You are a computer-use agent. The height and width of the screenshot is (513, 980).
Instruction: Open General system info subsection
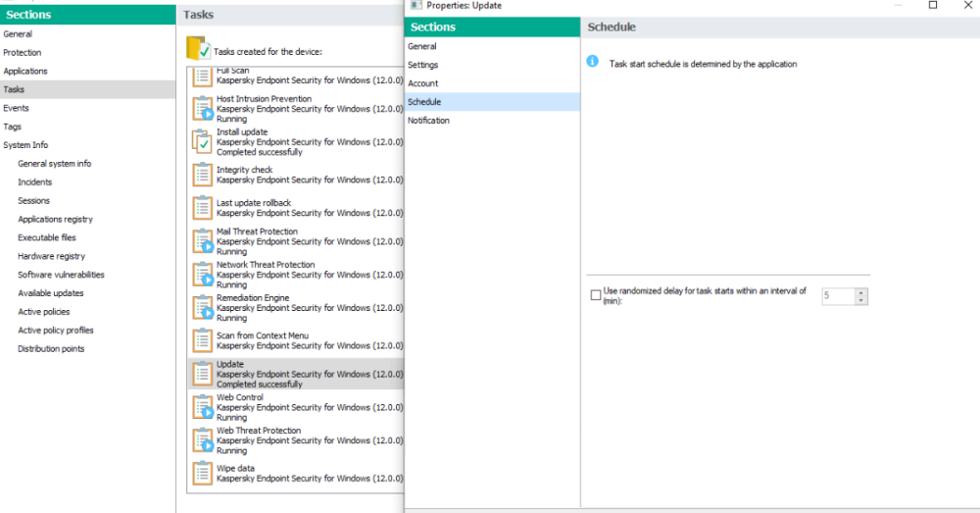54,163
